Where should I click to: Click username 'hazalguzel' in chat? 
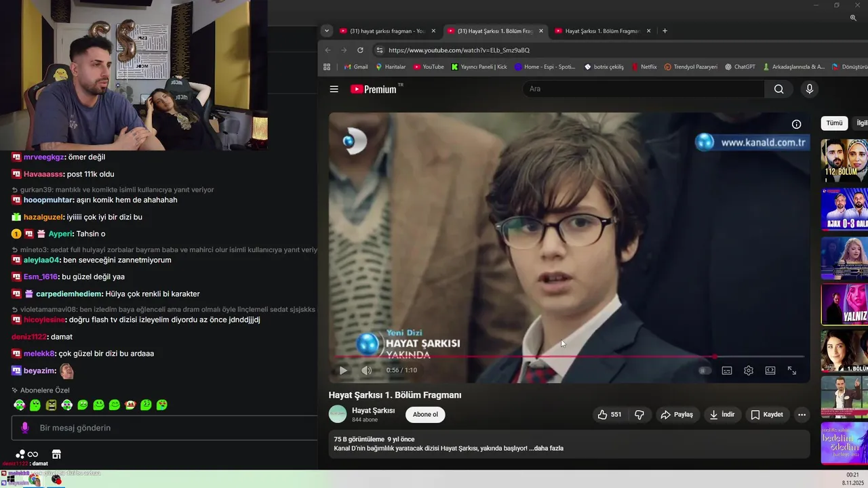[43, 217]
